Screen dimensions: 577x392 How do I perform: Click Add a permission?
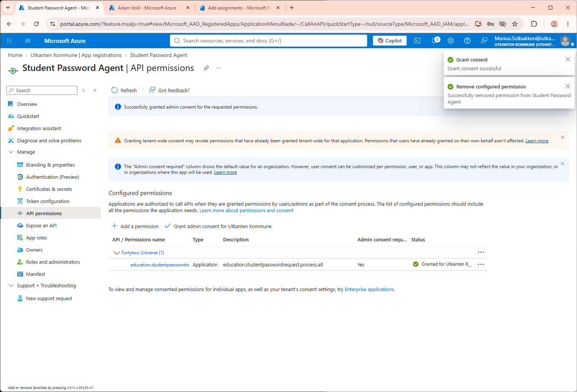(135, 226)
